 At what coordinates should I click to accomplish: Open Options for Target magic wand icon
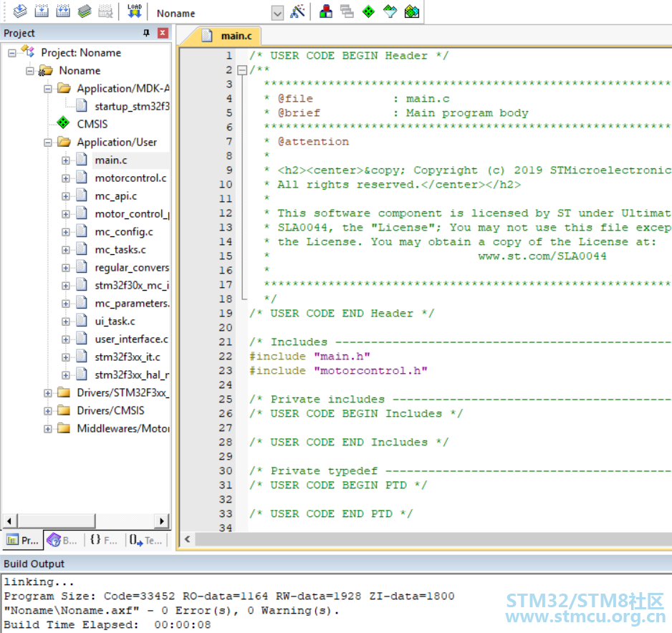click(x=298, y=11)
